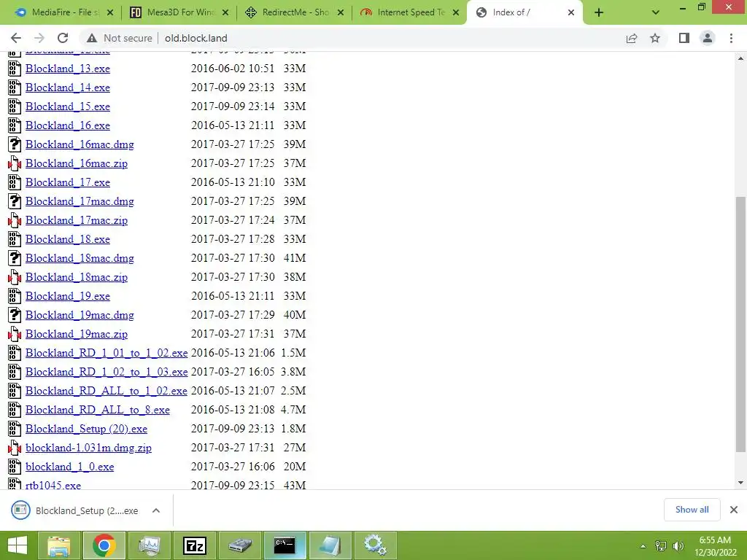This screenshot has width=747, height=560.
Task: Click the binary icon beside Blockland_13.exe
Action: point(15,69)
